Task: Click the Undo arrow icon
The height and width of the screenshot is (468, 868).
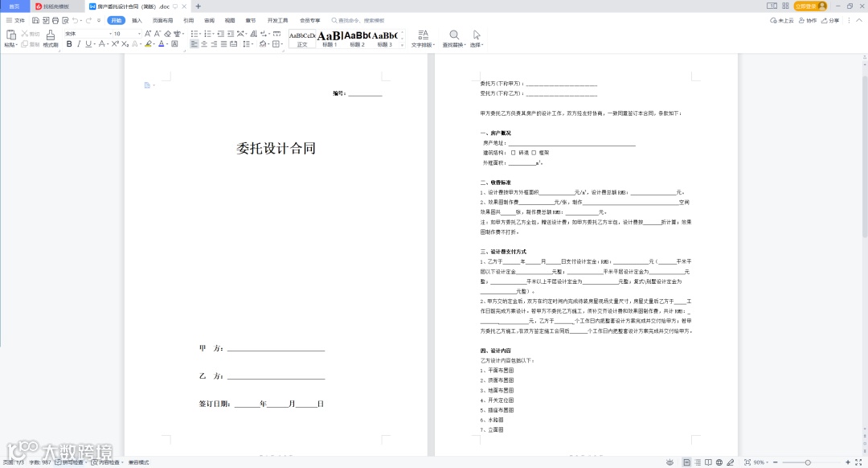Action: (76, 20)
